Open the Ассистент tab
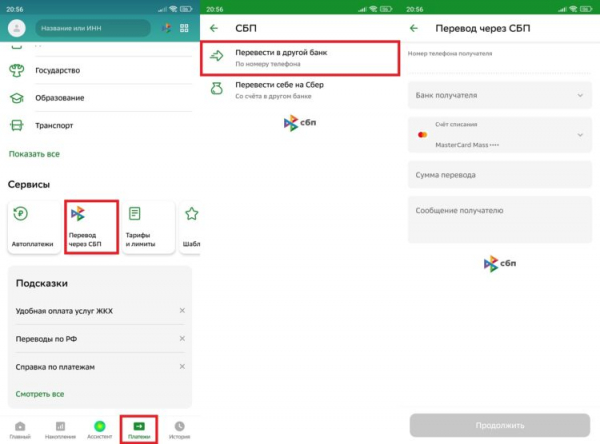The width and height of the screenshot is (600, 444). (99, 430)
